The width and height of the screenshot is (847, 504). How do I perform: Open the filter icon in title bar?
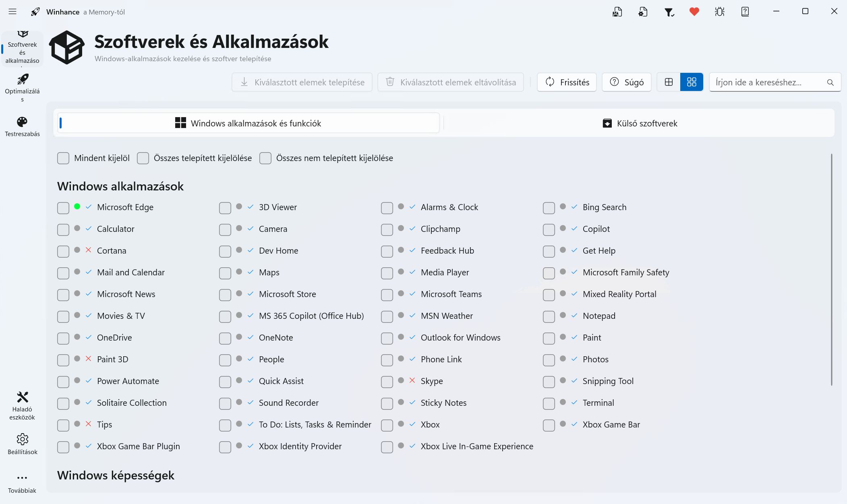point(669,12)
